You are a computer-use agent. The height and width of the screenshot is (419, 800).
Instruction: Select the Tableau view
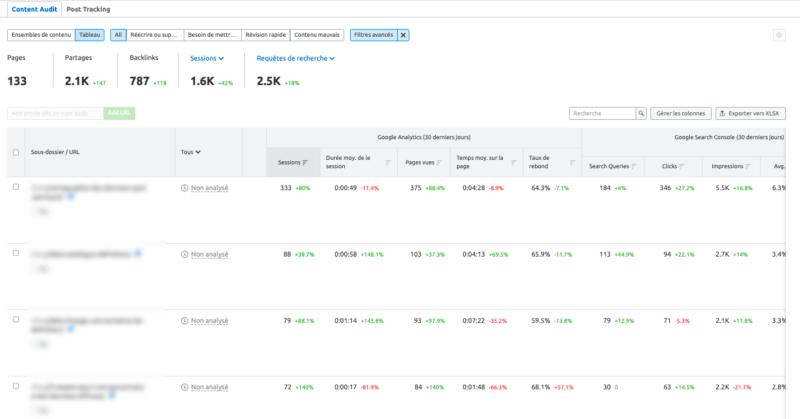point(90,35)
